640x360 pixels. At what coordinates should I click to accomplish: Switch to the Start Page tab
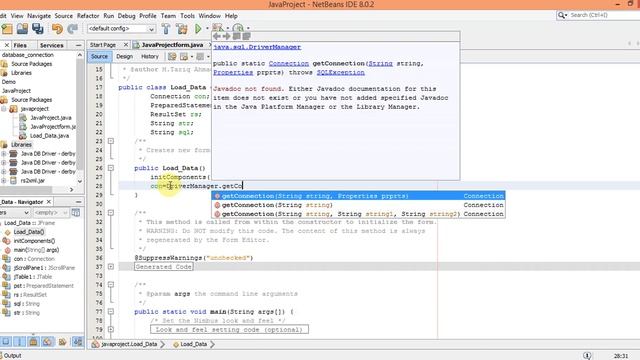[103, 45]
